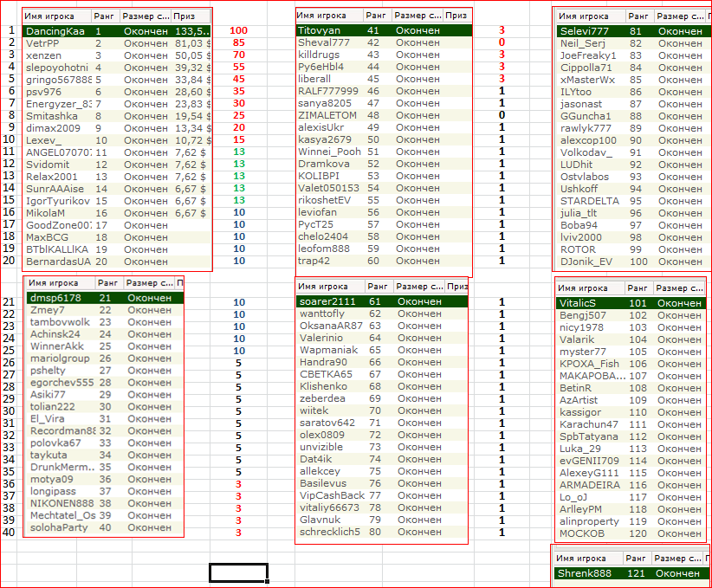Click the player name El_Vira
Viewport: 712px width, 588px height.
coord(48,419)
